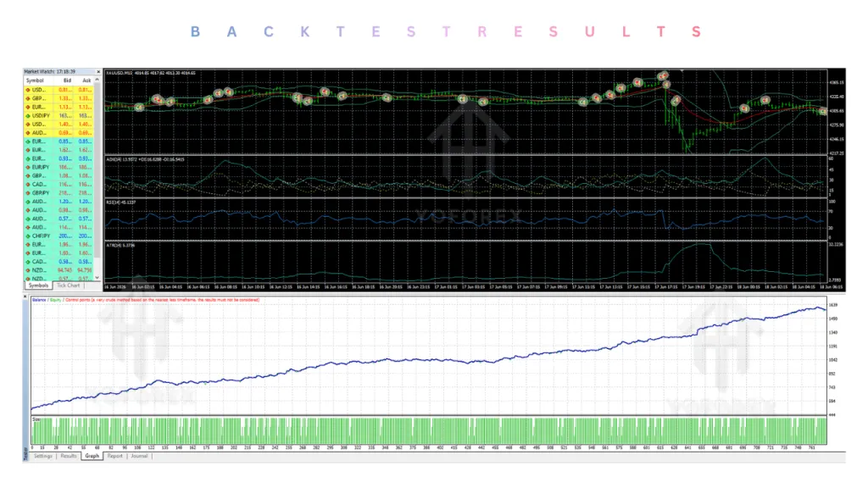Click the arrow icon of CAD 0.58 row

point(28,262)
